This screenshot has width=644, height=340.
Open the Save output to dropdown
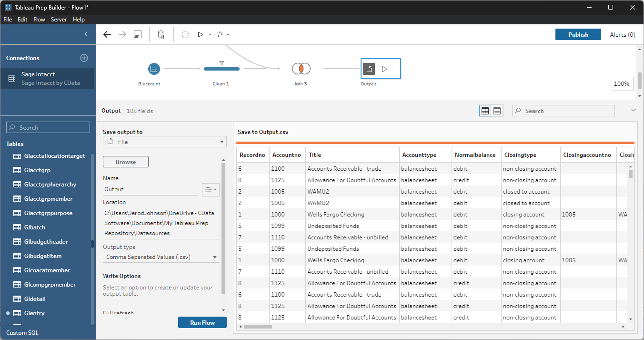(x=164, y=142)
